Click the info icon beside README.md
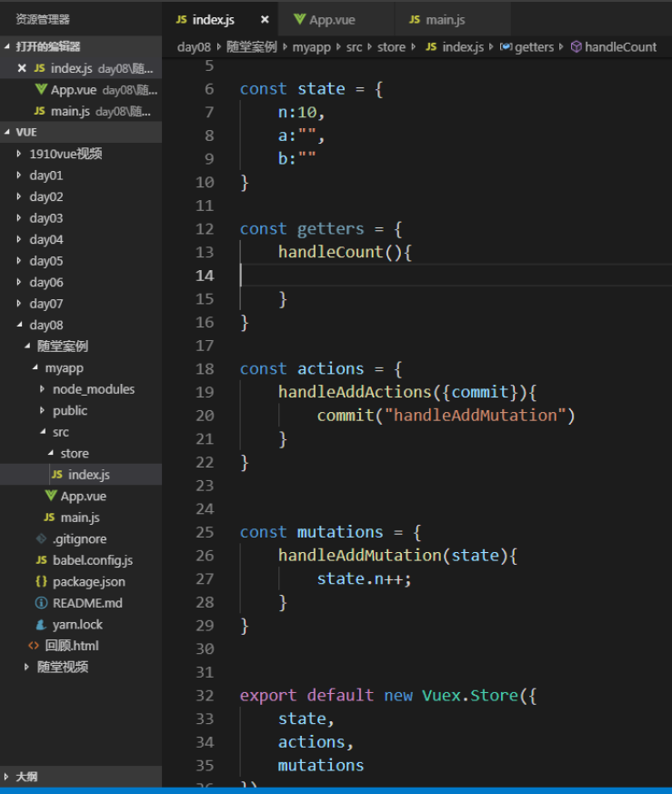 point(41,603)
